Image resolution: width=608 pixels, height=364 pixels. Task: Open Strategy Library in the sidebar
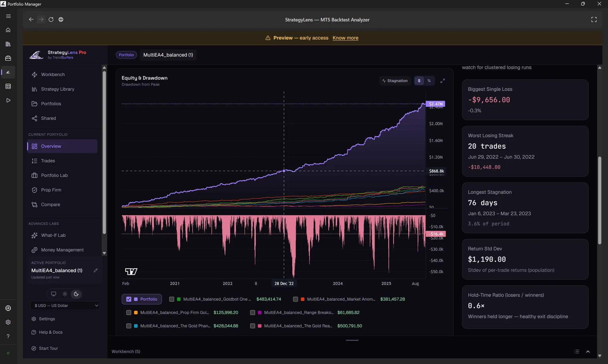[x=62, y=89]
